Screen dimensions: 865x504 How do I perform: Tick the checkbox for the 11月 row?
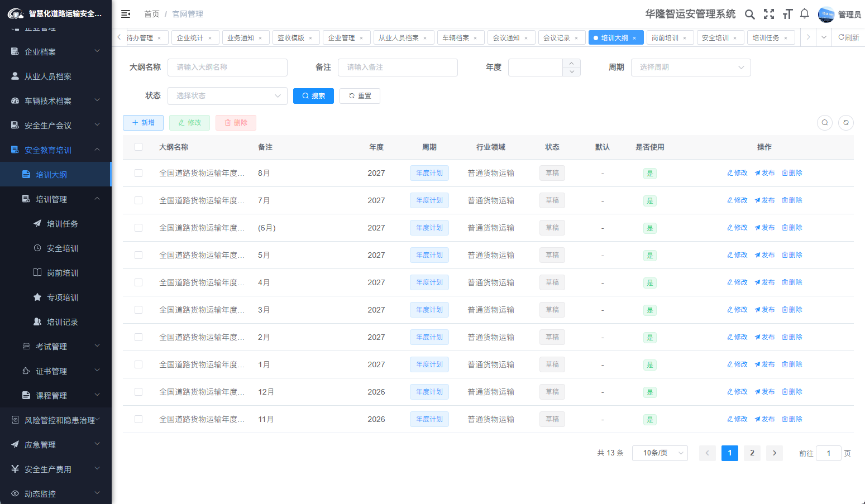tap(138, 419)
